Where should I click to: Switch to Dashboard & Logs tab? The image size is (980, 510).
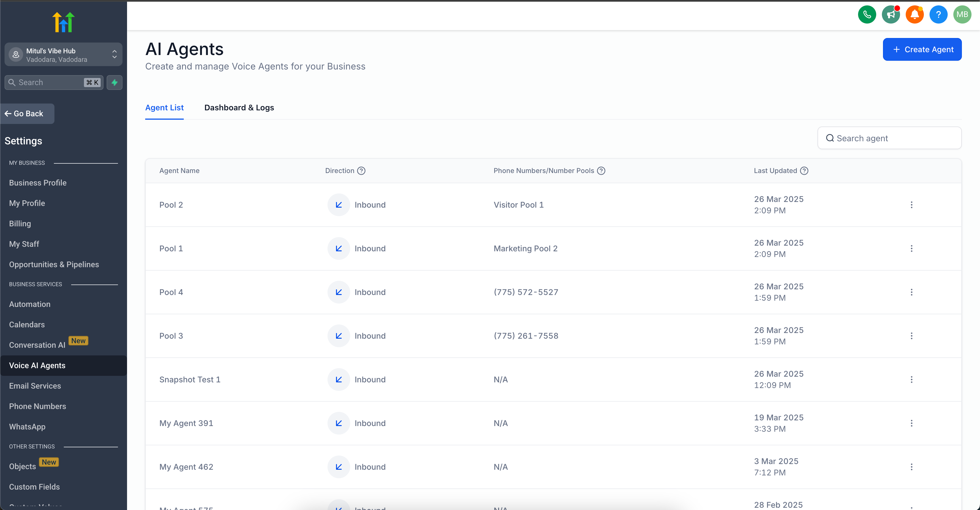pyautogui.click(x=239, y=108)
